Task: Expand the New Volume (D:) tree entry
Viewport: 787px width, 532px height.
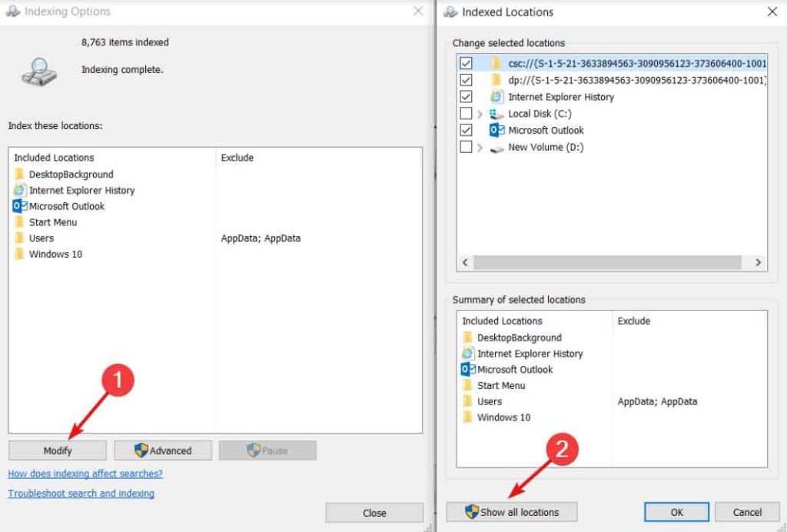Action: [480, 147]
